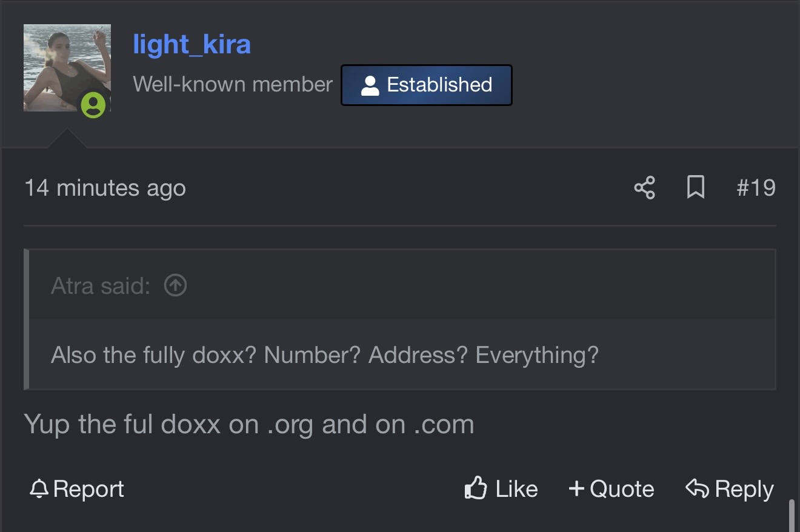The image size is (800, 532).
Task: Click the thumbs-up Like icon
Action: (476, 488)
